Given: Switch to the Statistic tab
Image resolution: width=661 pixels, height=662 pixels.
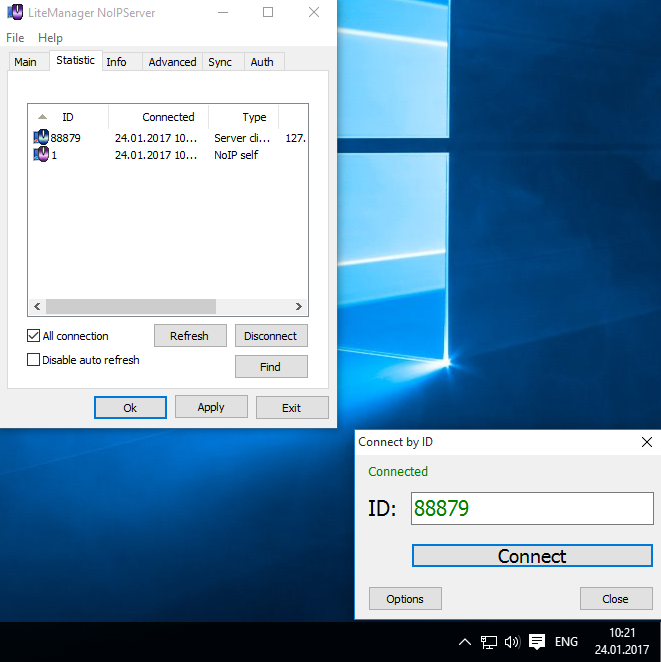Looking at the screenshot, I should pyautogui.click(x=76, y=60).
